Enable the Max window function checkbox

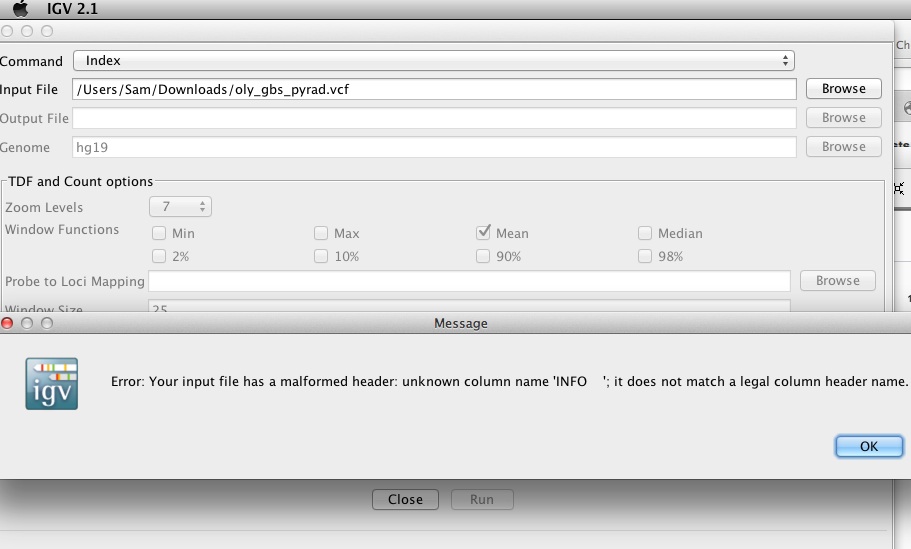tap(321, 233)
